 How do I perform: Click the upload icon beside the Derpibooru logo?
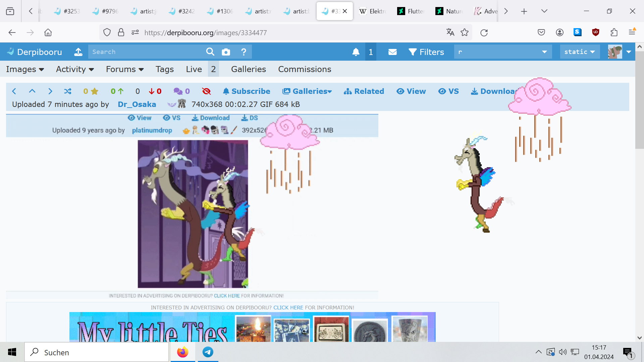click(78, 52)
